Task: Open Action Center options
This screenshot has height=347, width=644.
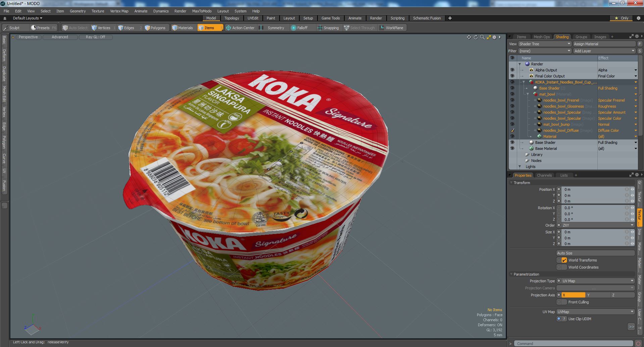Action: coord(240,28)
